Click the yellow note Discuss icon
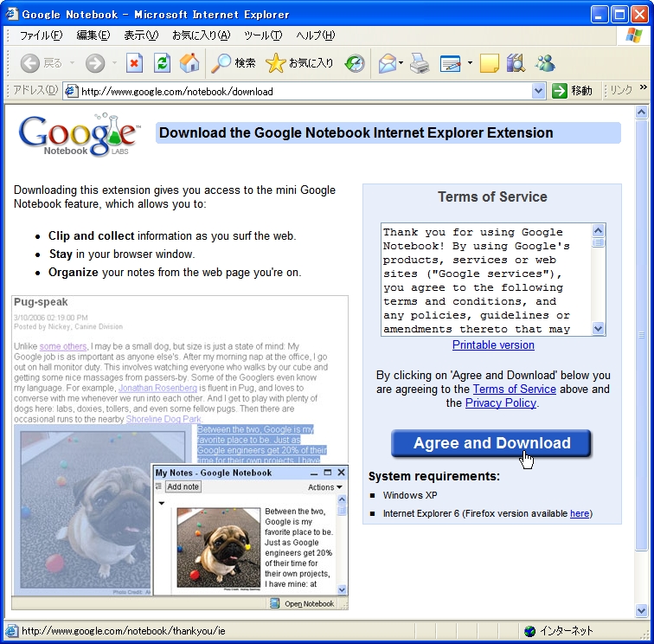The image size is (654, 644). click(490, 63)
